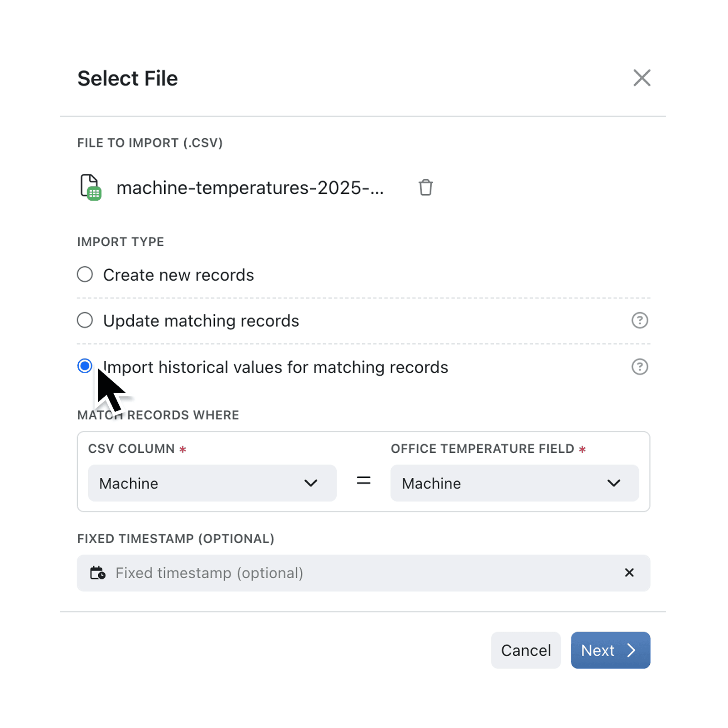Click the Select File dialog title
The image size is (728, 728).
pyautogui.click(x=127, y=78)
